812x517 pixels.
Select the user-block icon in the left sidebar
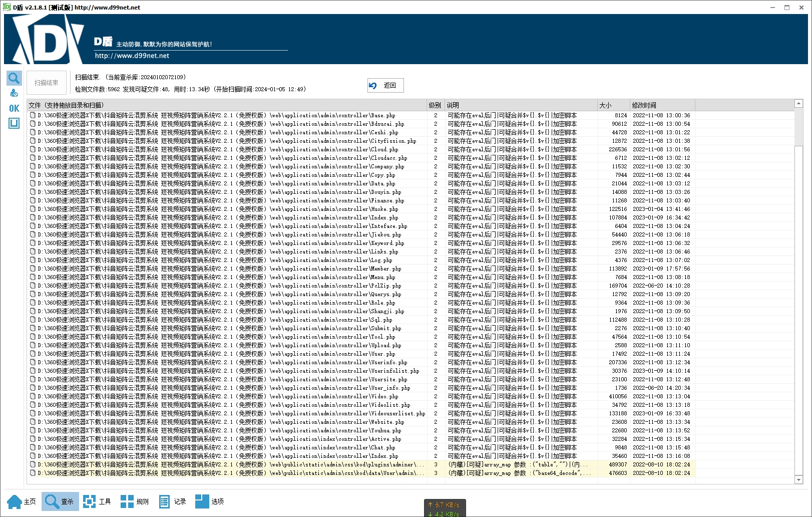click(14, 93)
